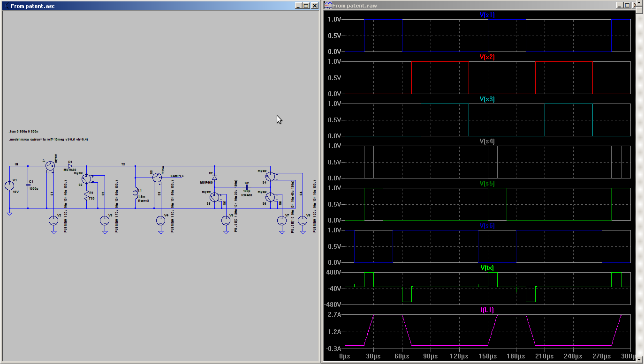Activate the From patent.asc title bar
644x364 pixels.
141,6
